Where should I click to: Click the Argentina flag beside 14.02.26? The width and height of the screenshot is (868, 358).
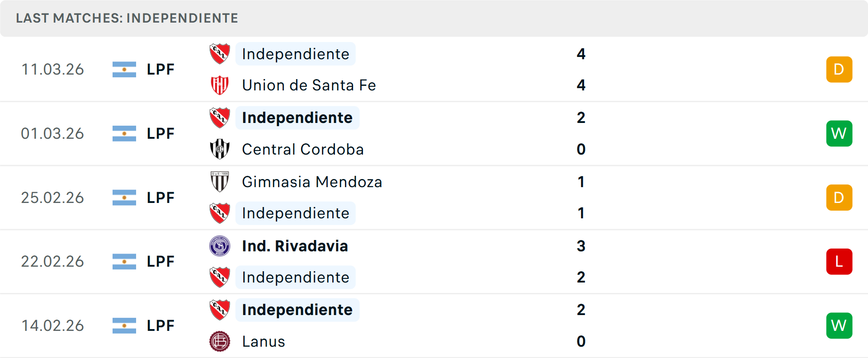point(124,325)
